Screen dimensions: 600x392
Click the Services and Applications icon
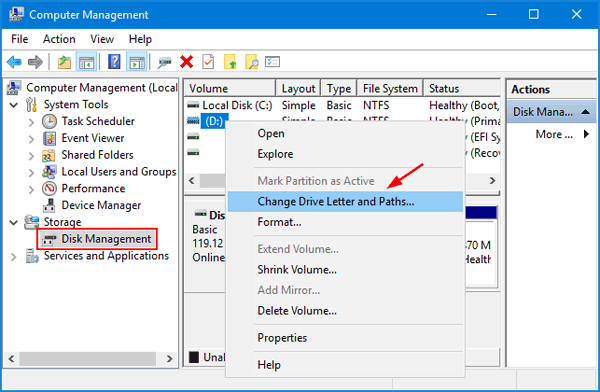coord(32,256)
